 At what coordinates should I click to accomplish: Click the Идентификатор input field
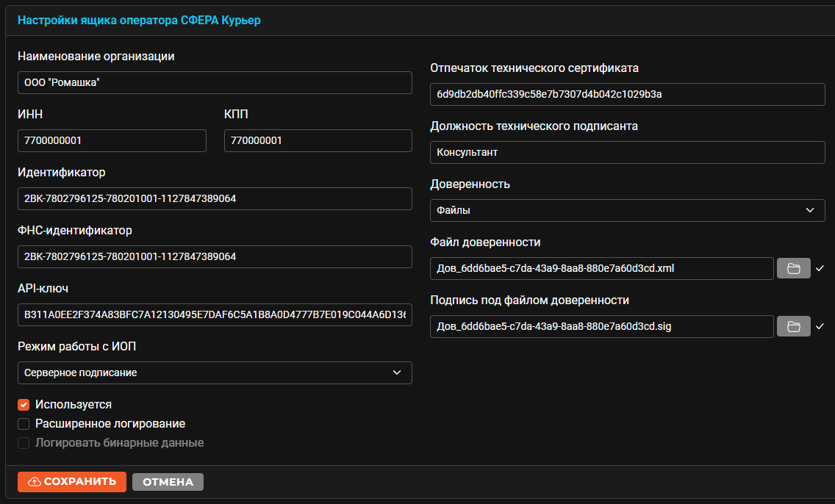point(215,198)
